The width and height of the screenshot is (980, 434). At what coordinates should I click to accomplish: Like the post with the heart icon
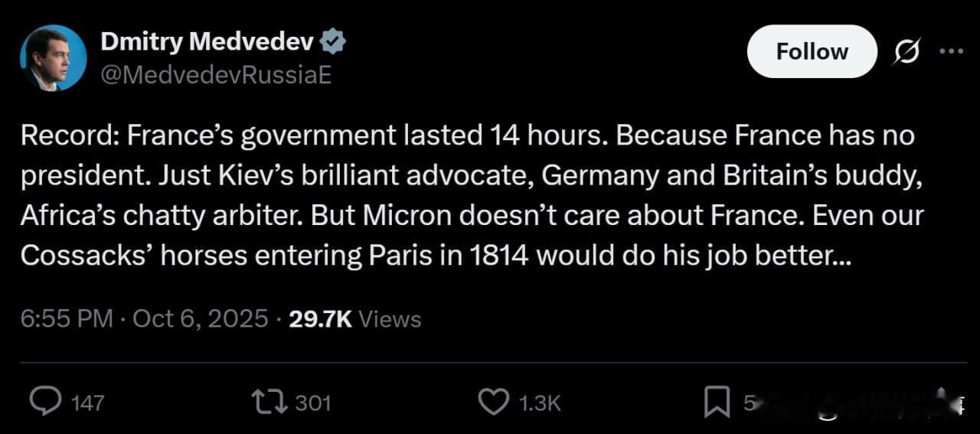(x=493, y=402)
